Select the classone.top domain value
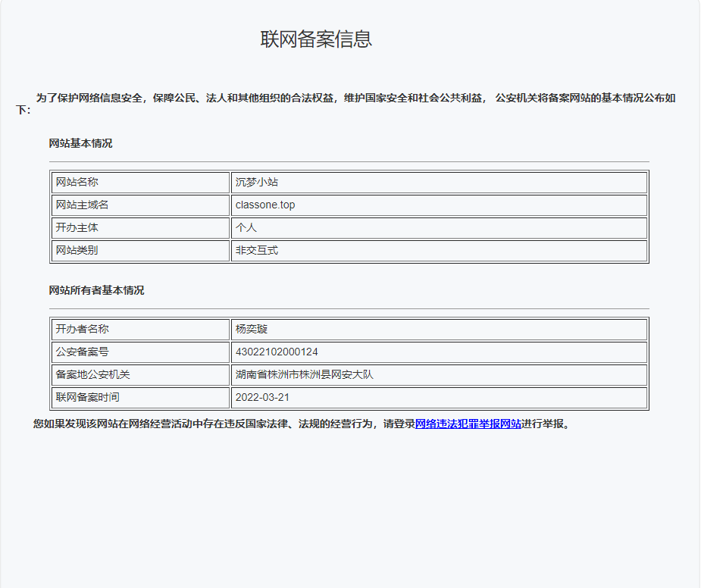 pos(265,205)
